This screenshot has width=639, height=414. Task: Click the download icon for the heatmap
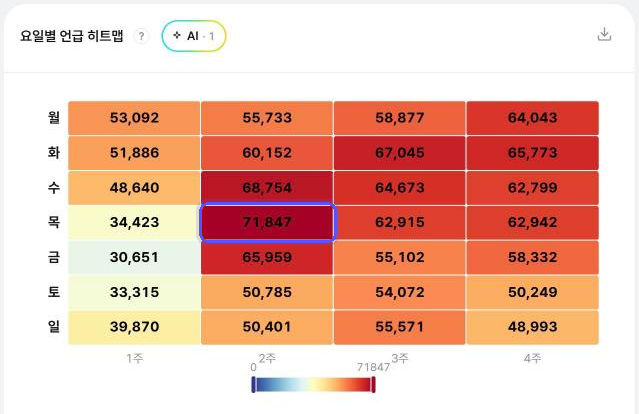[604, 35]
